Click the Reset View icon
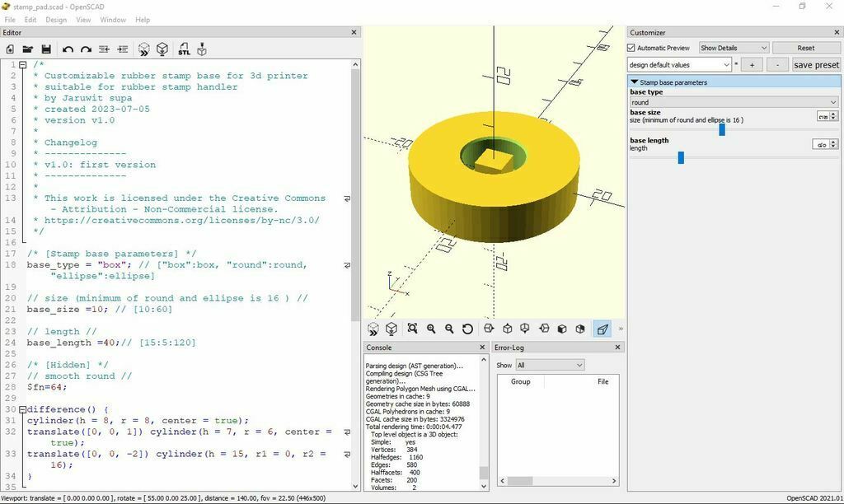Viewport: 844px width, 504px height. (x=467, y=329)
